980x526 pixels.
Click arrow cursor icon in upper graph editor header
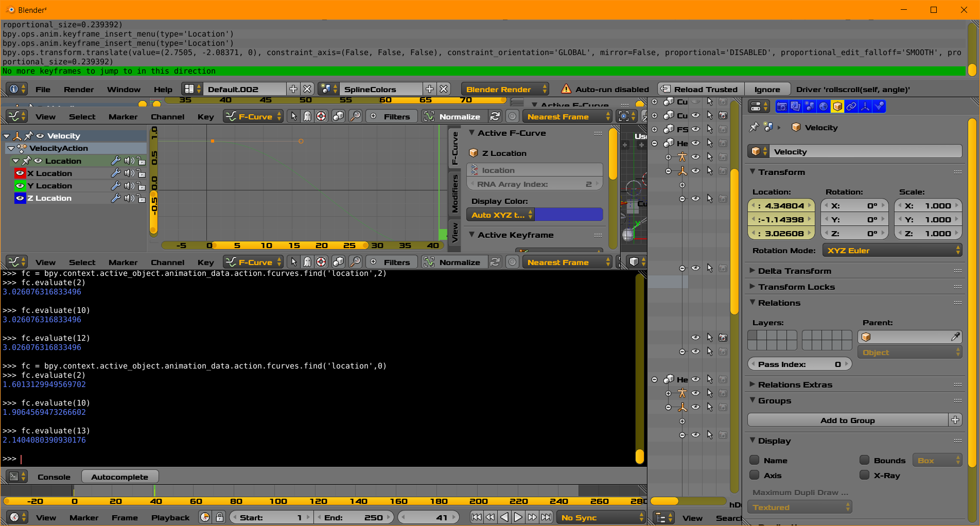coord(293,116)
